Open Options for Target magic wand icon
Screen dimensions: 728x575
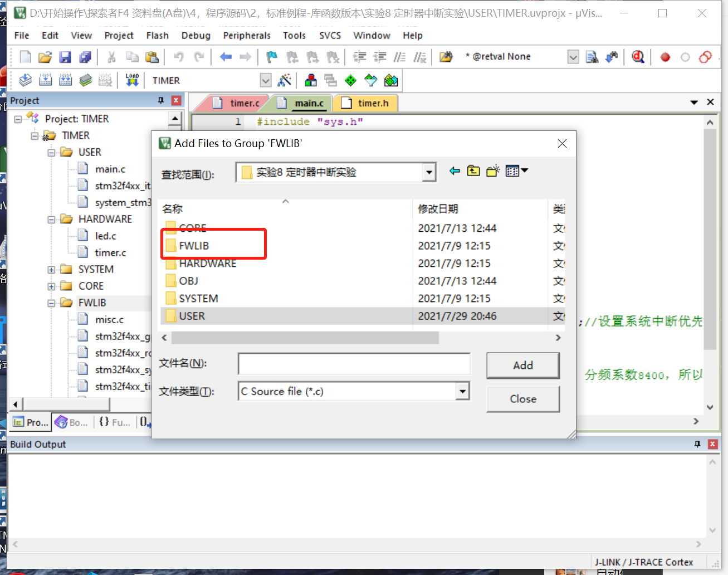pos(285,80)
